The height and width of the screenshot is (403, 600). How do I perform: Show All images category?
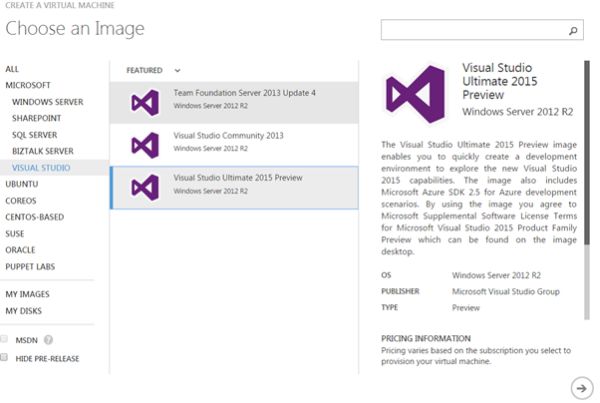coord(12,69)
